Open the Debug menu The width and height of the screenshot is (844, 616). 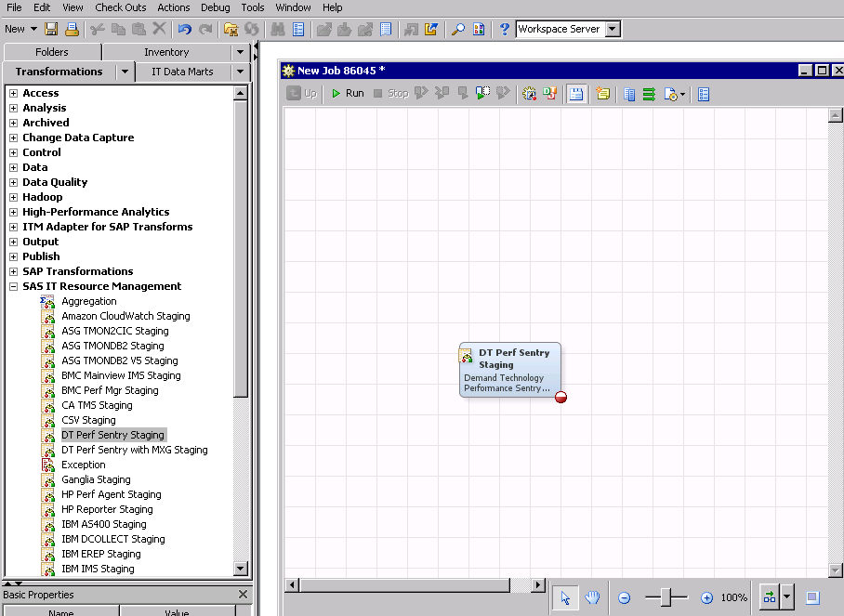pyautogui.click(x=215, y=7)
